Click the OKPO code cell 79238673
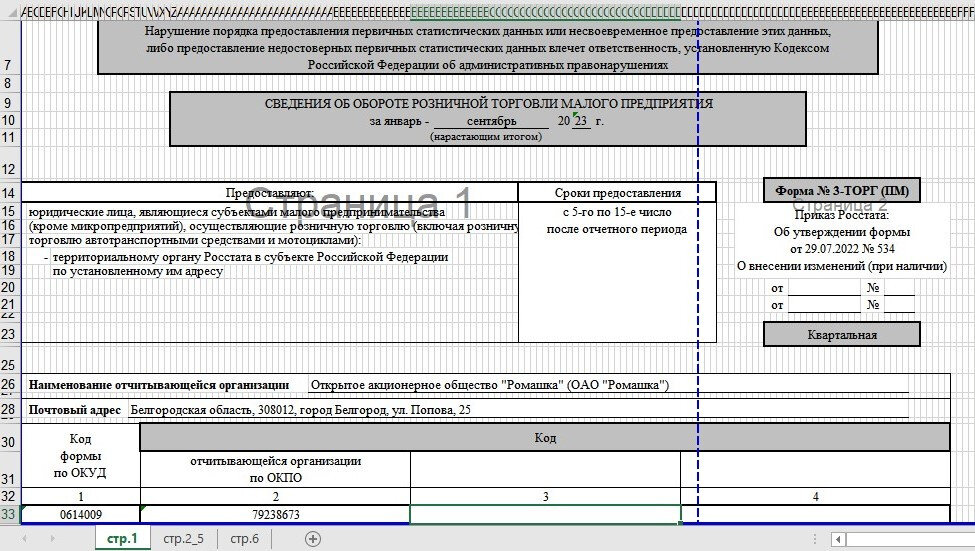The image size is (975, 551). 275,514
